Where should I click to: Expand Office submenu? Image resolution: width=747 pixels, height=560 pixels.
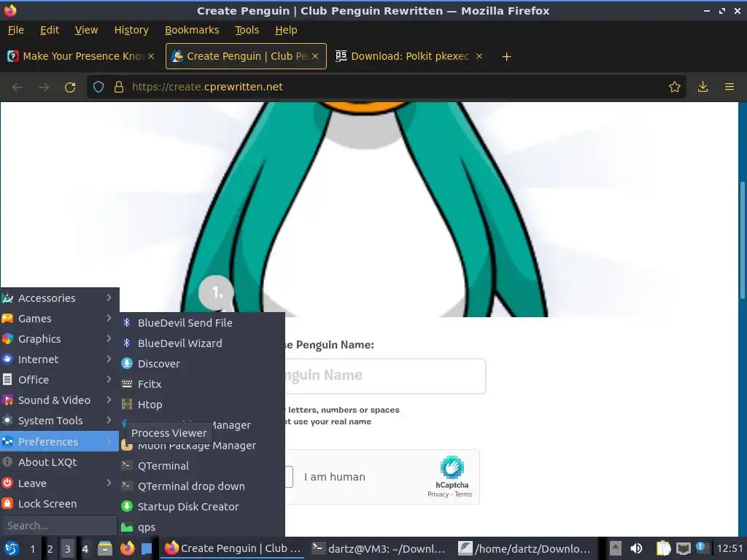click(59, 380)
